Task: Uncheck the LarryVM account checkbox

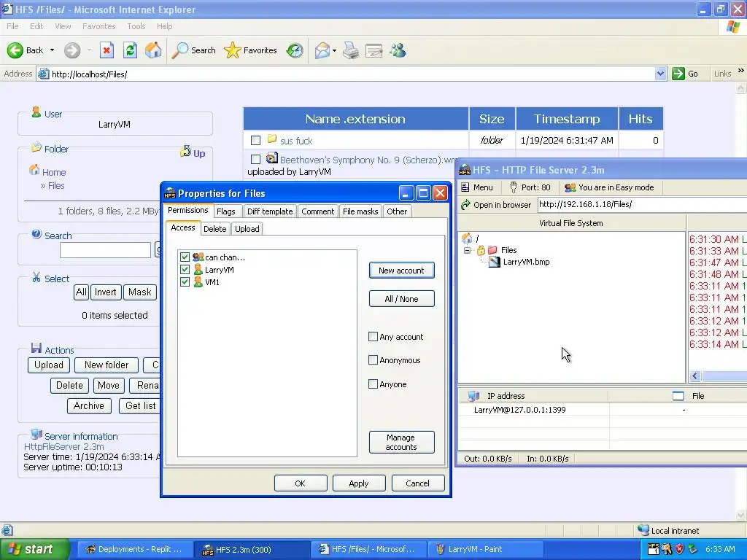Action: click(185, 270)
